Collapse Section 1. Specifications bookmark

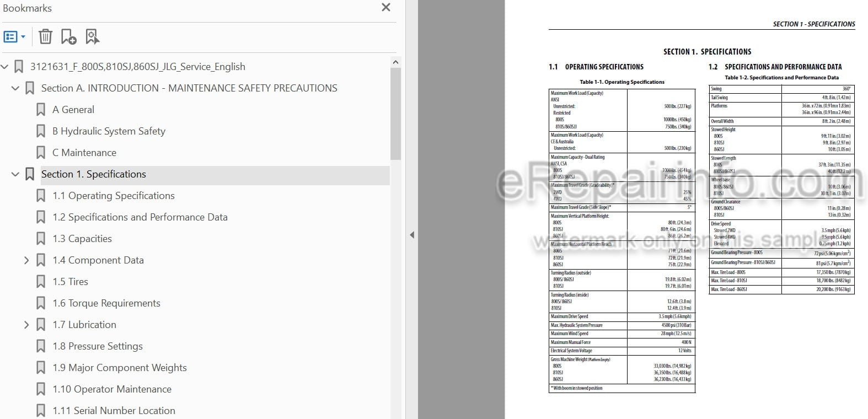pyautogui.click(x=15, y=174)
